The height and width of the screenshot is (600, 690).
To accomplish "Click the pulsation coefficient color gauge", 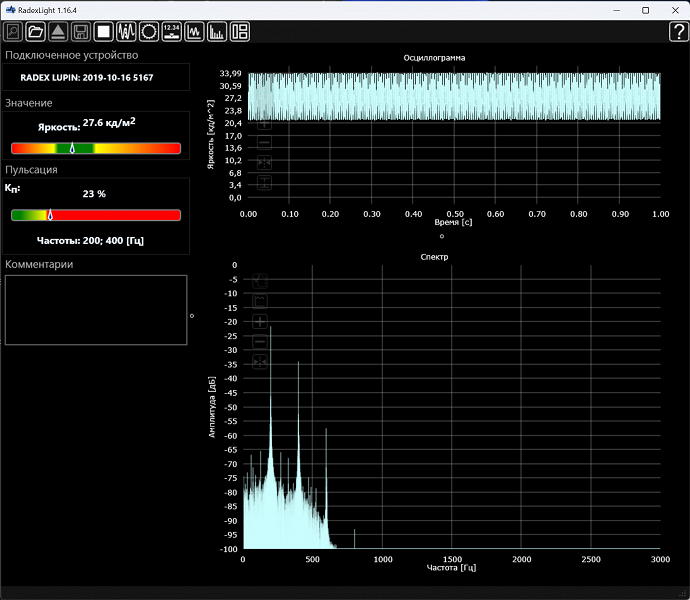I will [x=96, y=215].
